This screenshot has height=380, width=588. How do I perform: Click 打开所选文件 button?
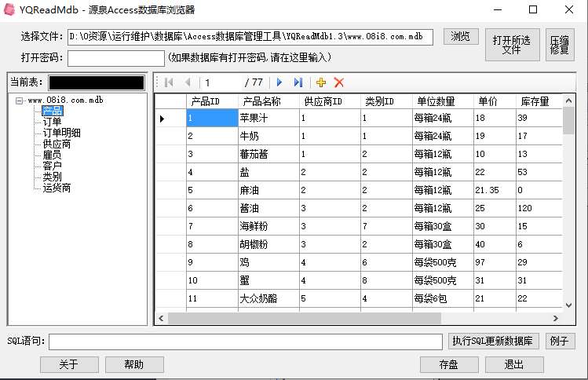point(513,45)
